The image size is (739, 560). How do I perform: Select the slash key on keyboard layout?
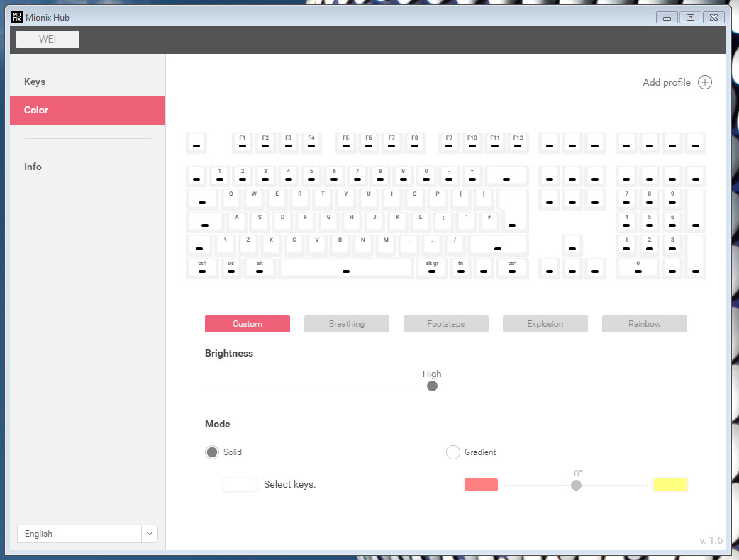455,245
